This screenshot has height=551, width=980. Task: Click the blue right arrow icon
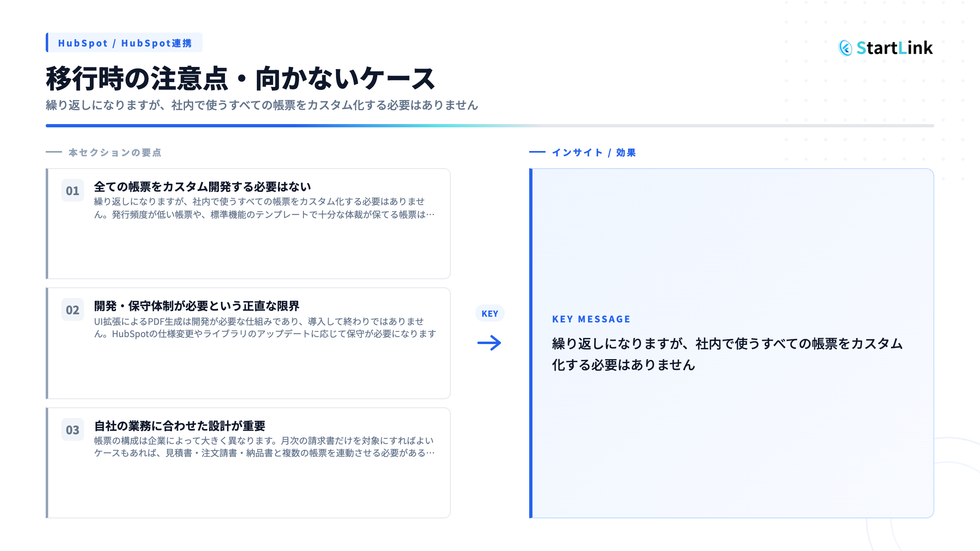tap(489, 343)
